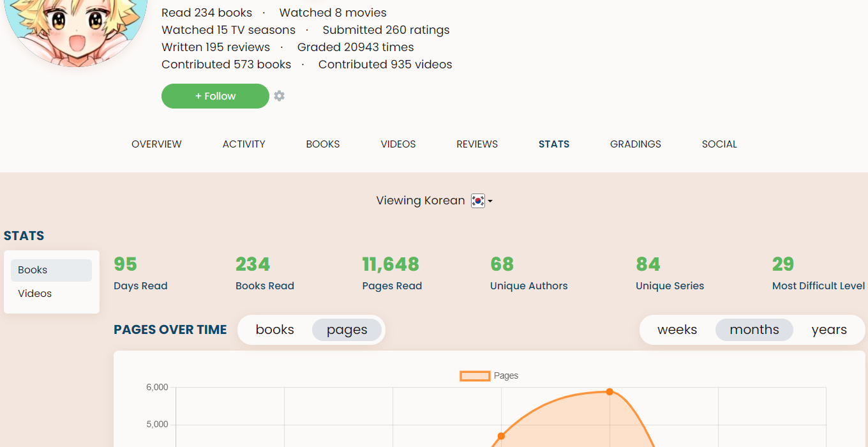Toggle chart to show books count
The image size is (868, 447).
coord(275,330)
